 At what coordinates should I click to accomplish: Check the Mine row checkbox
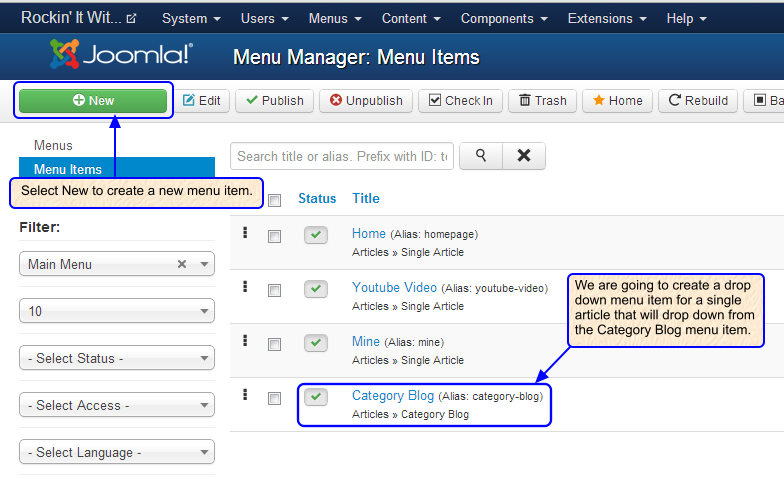click(274, 344)
